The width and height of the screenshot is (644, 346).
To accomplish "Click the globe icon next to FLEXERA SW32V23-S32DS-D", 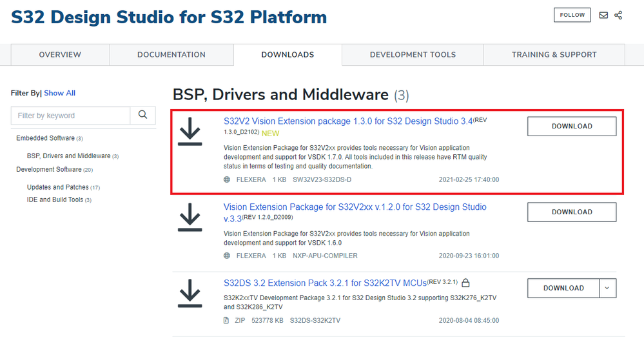I will pos(227,179).
